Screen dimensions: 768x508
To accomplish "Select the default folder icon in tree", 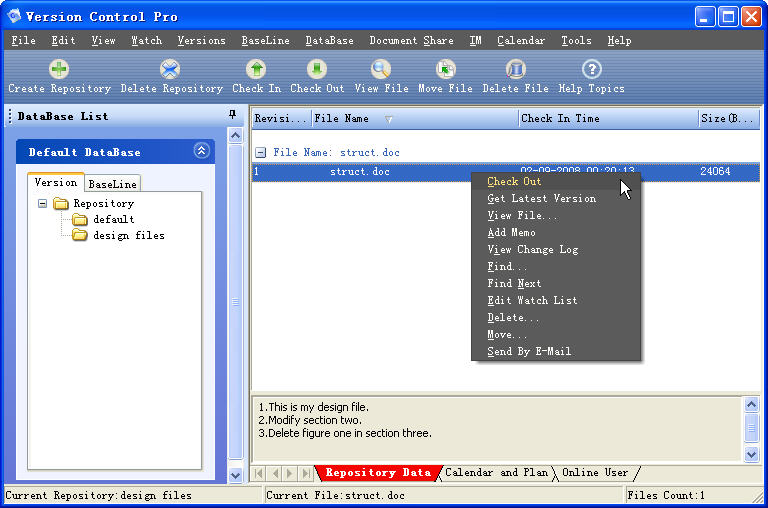I will point(80,219).
